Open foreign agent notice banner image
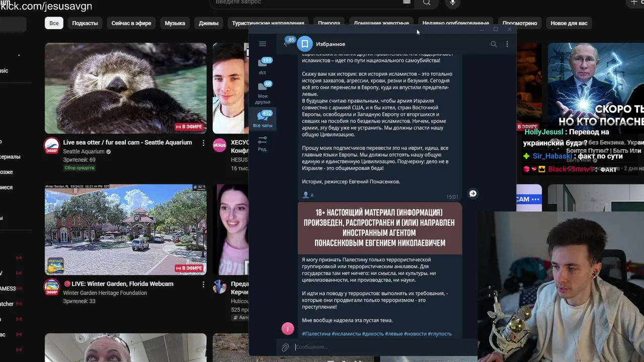This screenshot has width=644, height=362. click(380, 229)
